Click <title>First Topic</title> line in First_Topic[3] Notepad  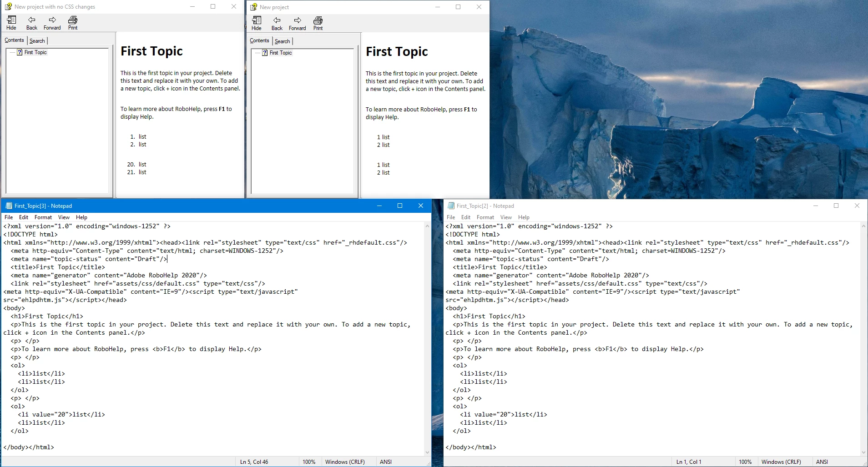pos(58,267)
